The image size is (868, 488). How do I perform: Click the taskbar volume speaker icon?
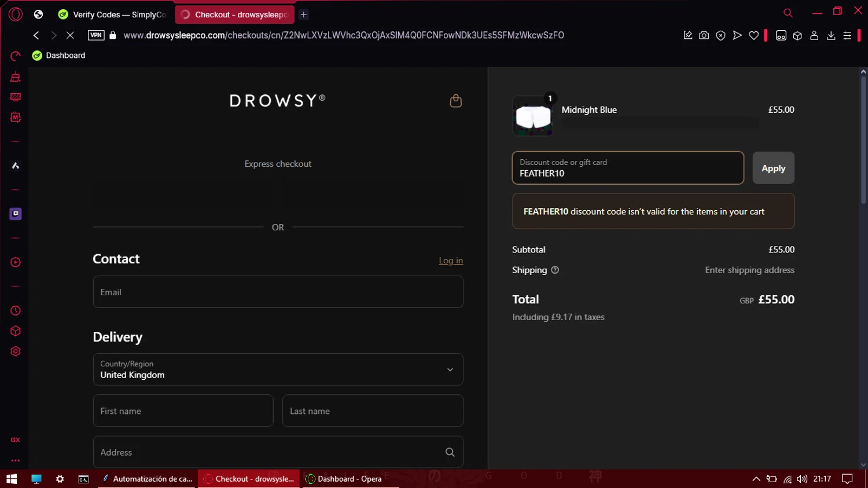[x=802, y=479]
